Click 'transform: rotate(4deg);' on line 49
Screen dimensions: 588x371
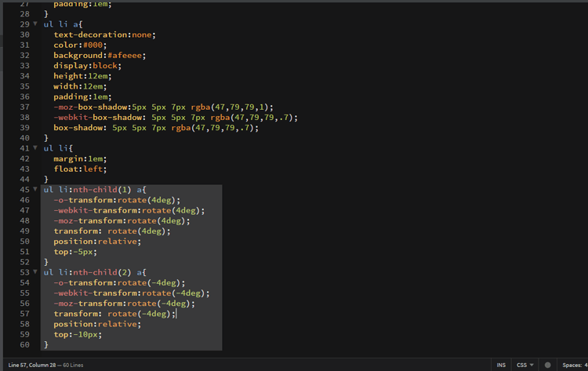[x=112, y=231]
